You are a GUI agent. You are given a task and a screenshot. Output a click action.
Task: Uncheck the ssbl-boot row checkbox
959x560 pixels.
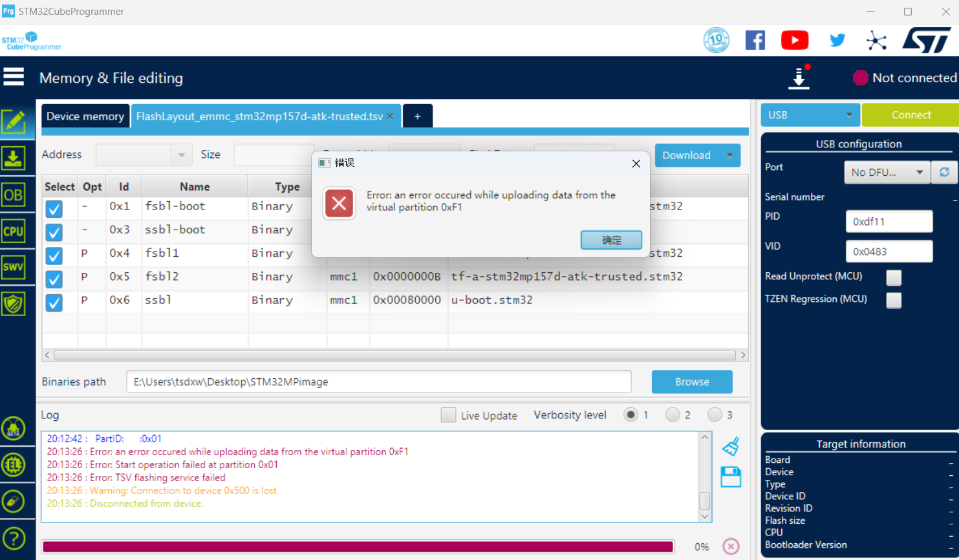pyautogui.click(x=54, y=232)
